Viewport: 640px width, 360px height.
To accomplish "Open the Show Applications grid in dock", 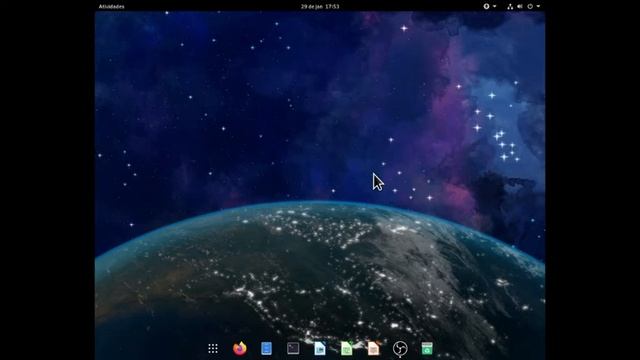I will (x=213, y=348).
